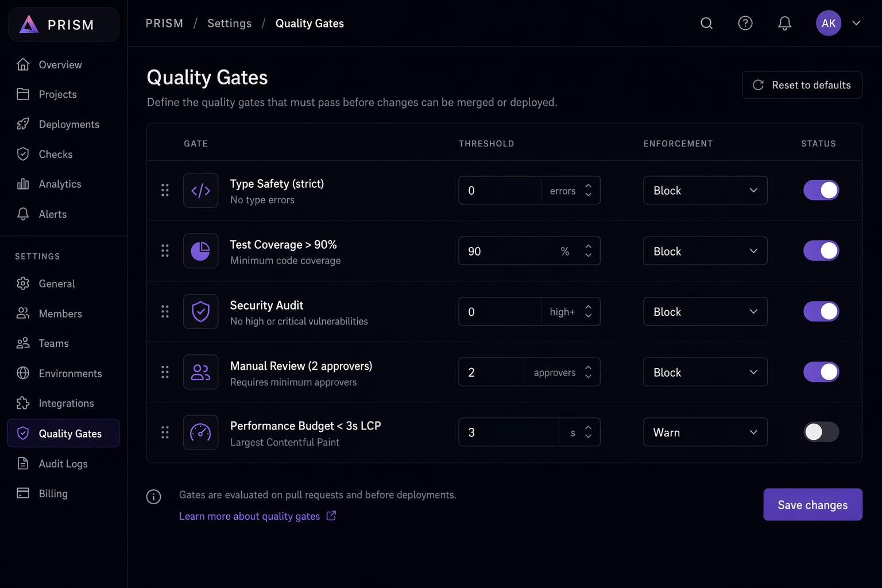The width and height of the screenshot is (882, 588).
Task: Disable the Type Safety gate toggle
Action: [x=821, y=190]
